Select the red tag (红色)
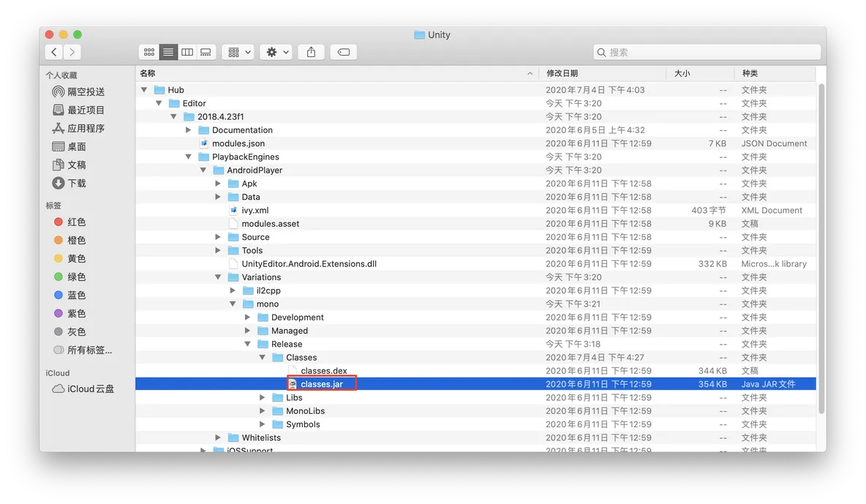The height and width of the screenshot is (504, 866). point(69,222)
